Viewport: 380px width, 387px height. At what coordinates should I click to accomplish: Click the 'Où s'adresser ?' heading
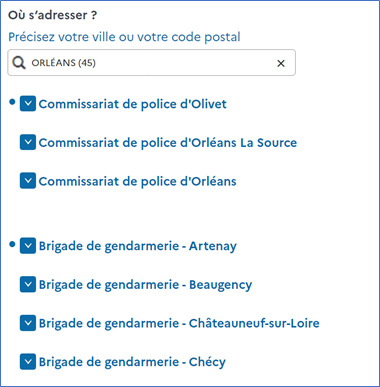click(53, 15)
